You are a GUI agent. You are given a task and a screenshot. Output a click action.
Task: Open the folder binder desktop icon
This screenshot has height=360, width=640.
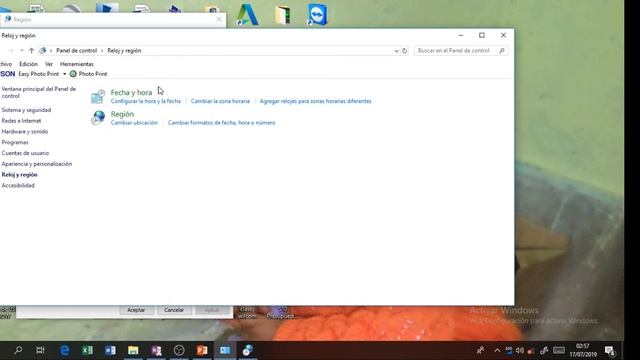pyautogui.click(x=282, y=15)
